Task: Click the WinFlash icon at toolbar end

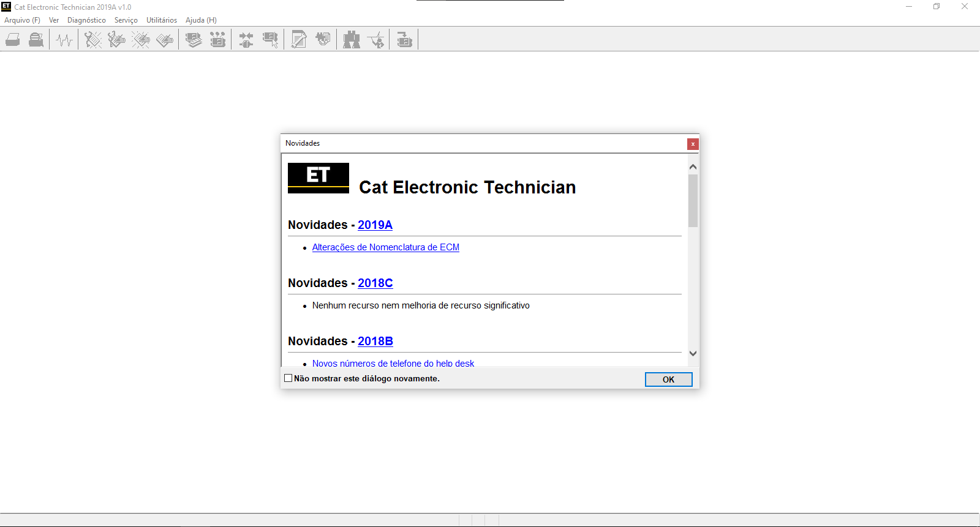Action: pos(404,40)
